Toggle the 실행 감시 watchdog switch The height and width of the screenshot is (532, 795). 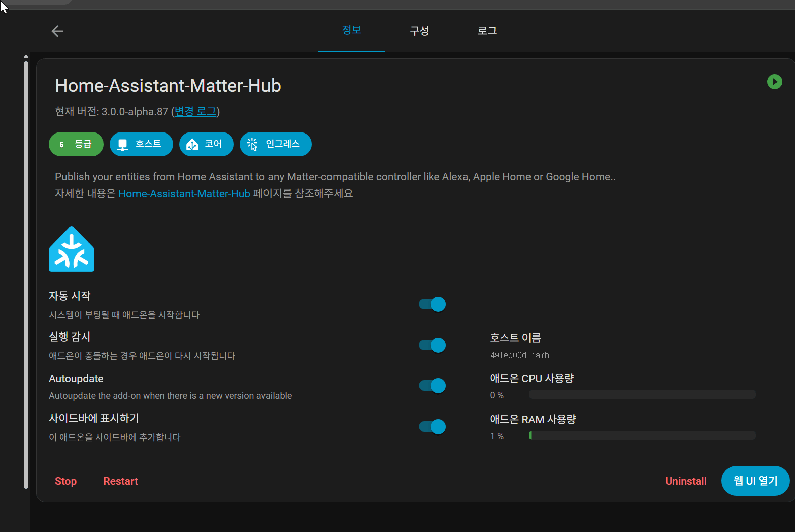click(432, 345)
